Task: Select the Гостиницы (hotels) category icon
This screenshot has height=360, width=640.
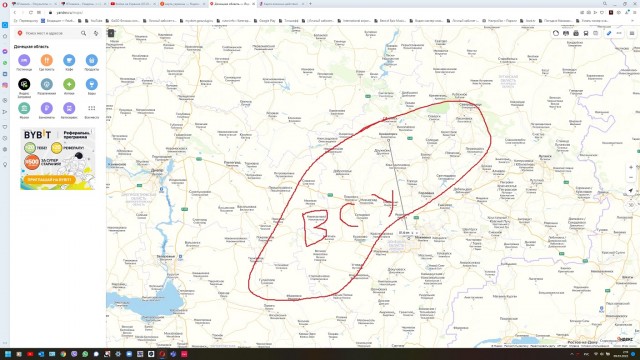Action: point(24,60)
